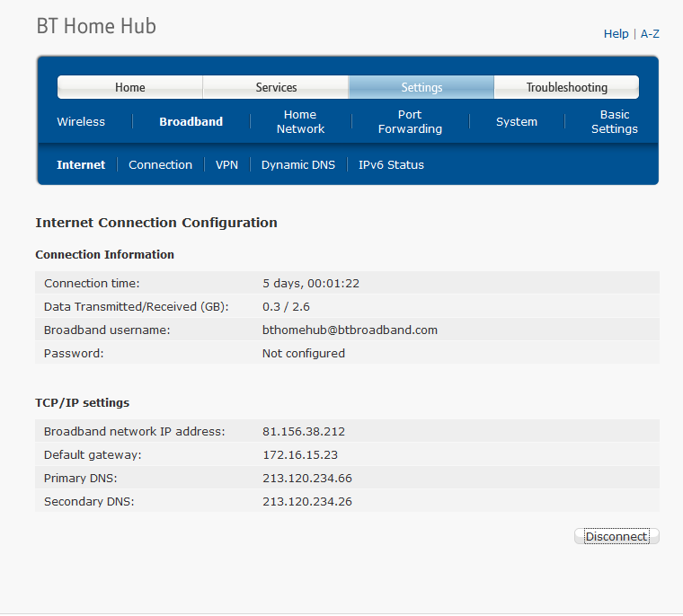Select the Internet sub-menu item
The image size is (683, 616).
81,164
